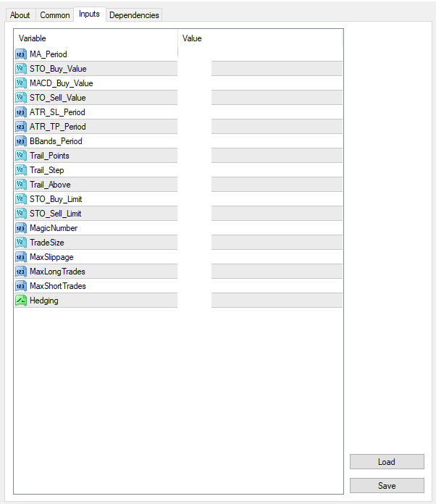
Task: Click the double-type icon beside TradeSize
Action: pyautogui.click(x=21, y=243)
